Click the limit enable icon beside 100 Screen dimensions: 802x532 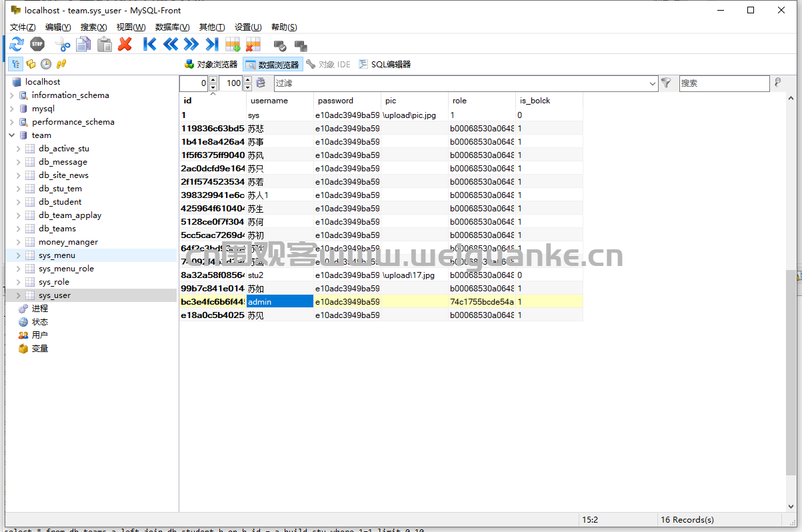coord(261,83)
